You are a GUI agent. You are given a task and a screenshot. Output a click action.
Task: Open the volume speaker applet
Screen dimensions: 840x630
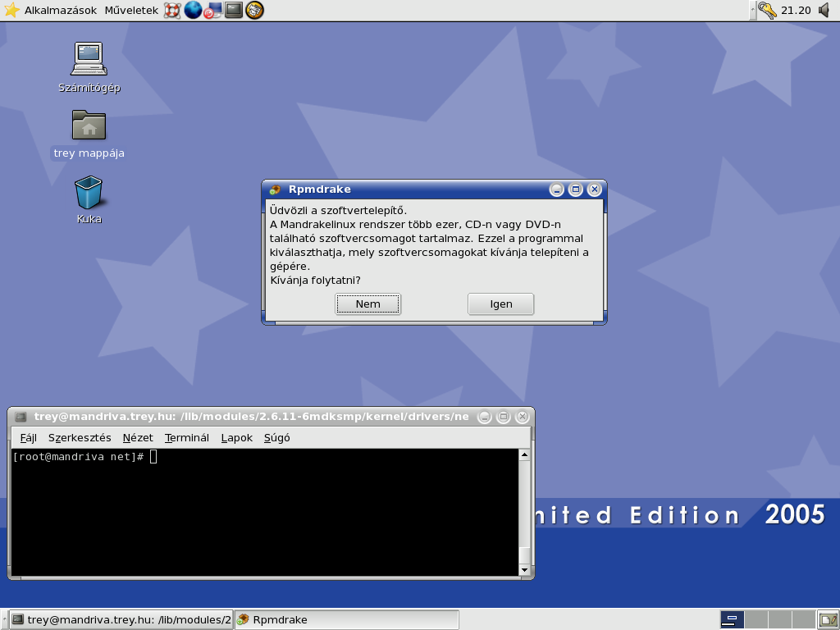(x=825, y=10)
